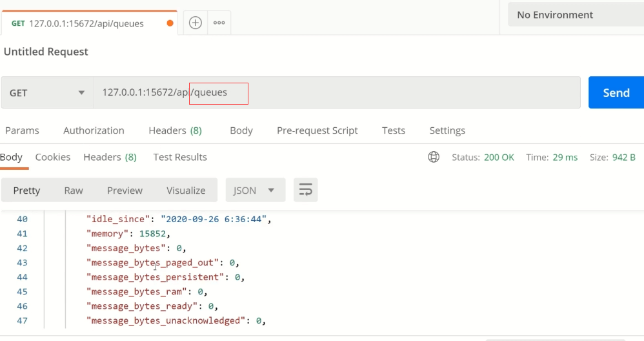Open the tab options ellipsis menu
Image resolution: width=644 pixels, height=341 pixels.
click(x=219, y=23)
